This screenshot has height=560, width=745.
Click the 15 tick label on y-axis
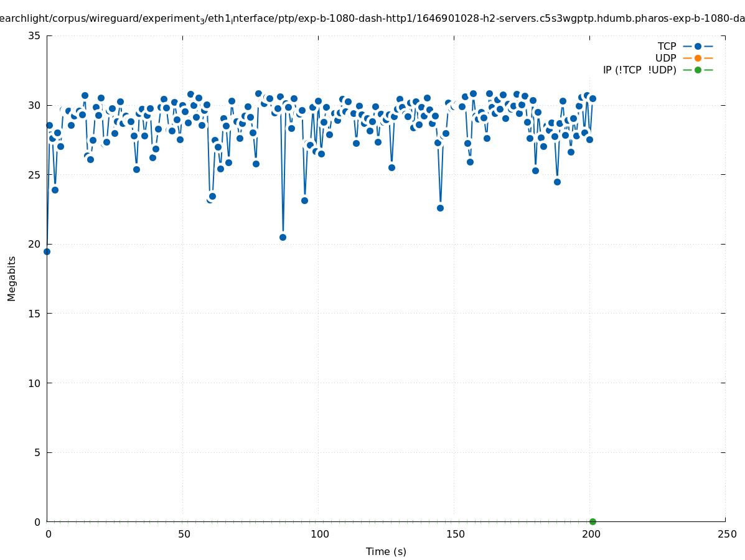(x=34, y=314)
